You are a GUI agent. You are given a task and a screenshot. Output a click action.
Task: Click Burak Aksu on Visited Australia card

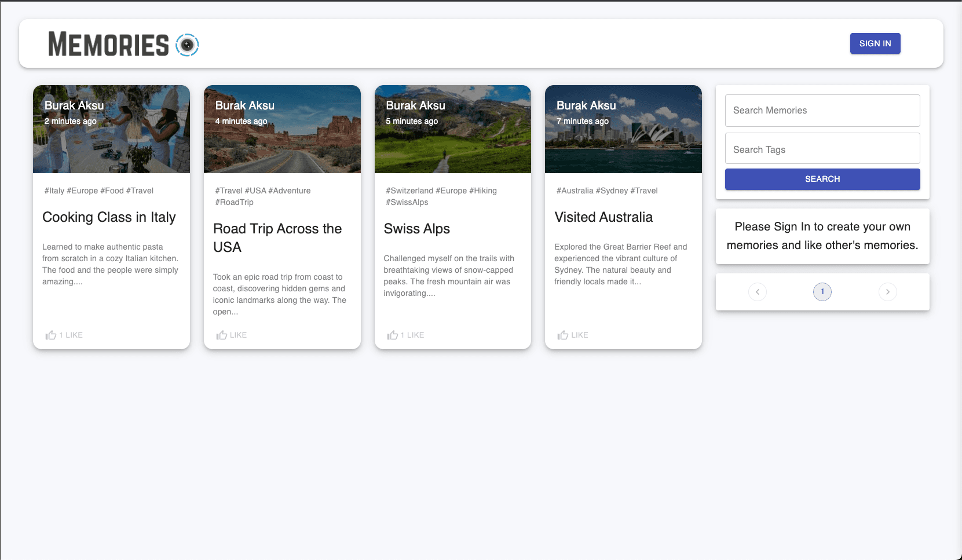coord(586,105)
